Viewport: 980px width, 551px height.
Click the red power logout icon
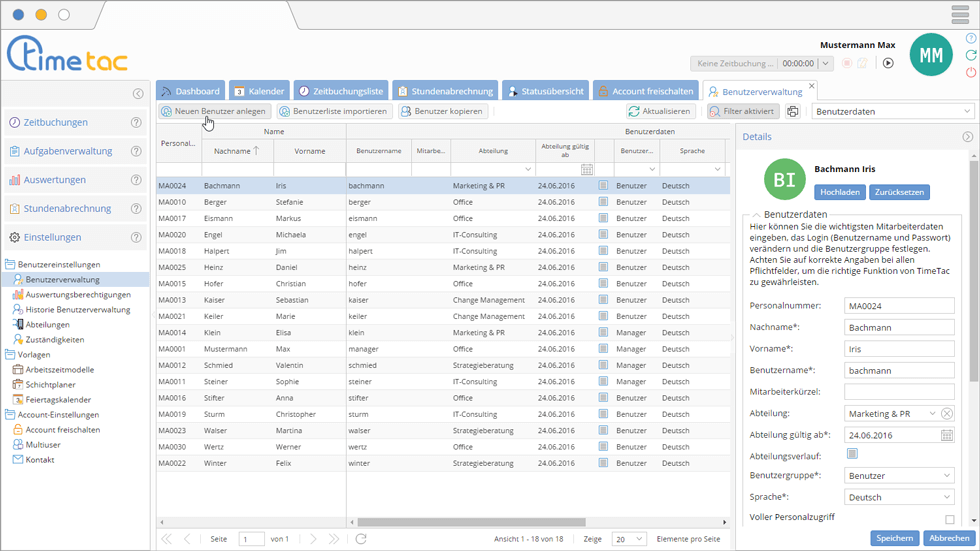971,73
